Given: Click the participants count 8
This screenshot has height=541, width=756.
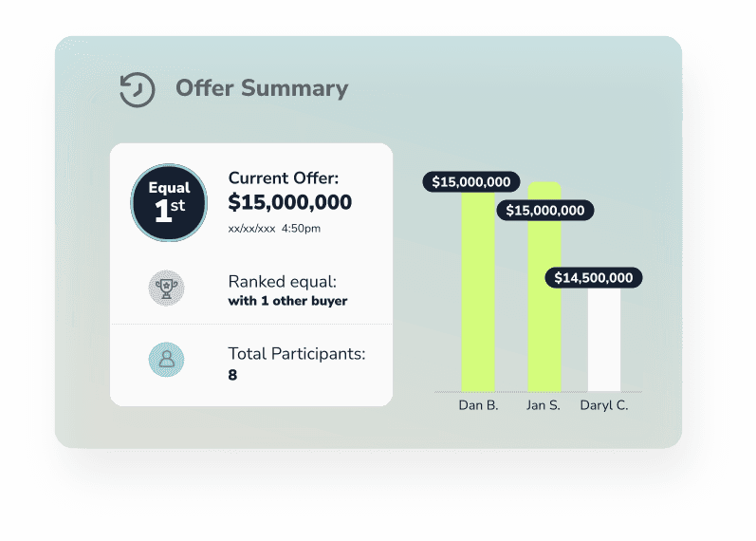Looking at the screenshot, I should click(232, 375).
